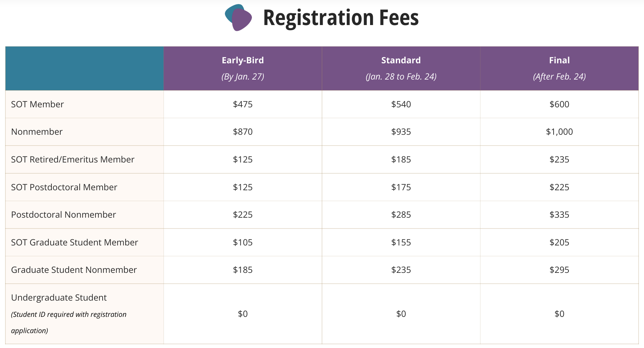Click Graduate Student Nonmember label
The image size is (644, 348).
pyautogui.click(x=74, y=270)
